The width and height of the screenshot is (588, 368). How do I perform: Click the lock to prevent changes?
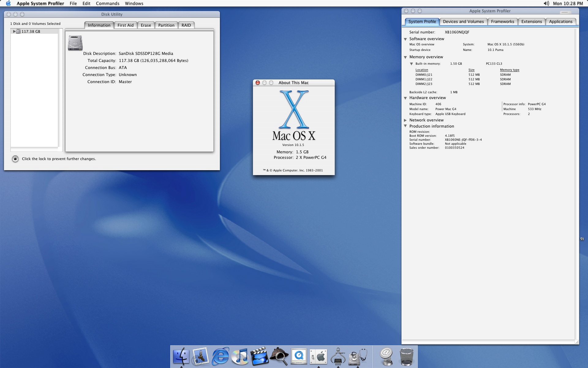click(x=15, y=159)
